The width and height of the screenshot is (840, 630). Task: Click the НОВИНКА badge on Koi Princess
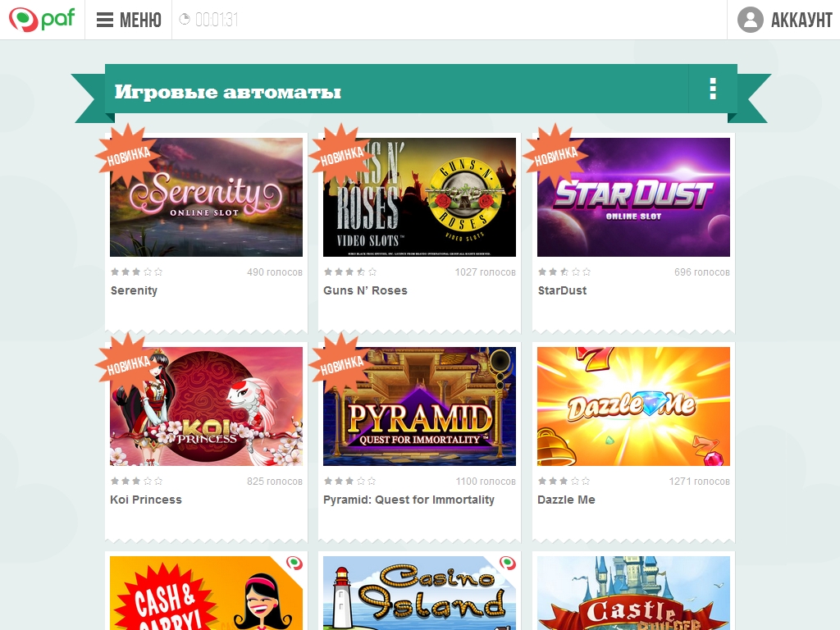click(127, 363)
